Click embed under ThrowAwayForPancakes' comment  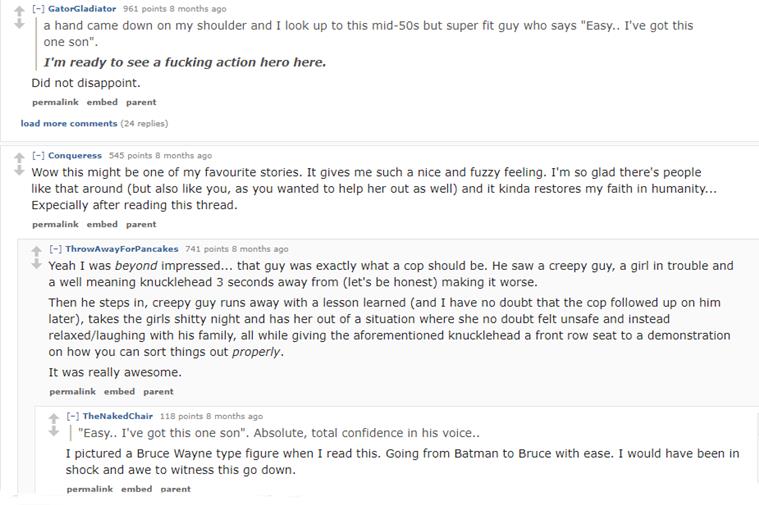(119, 392)
